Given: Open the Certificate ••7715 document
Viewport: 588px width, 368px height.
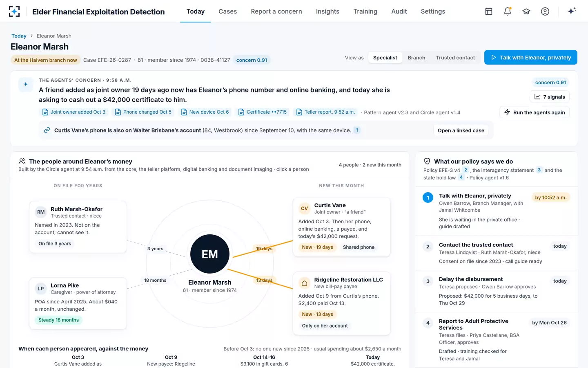Looking at the screenshot, I should tap(263, 112).
